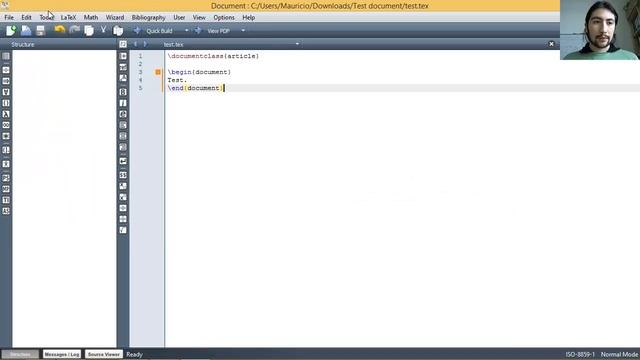Go to the previous document with the left arrow
The width and height of the screenshot is (640, 360).
135,44
